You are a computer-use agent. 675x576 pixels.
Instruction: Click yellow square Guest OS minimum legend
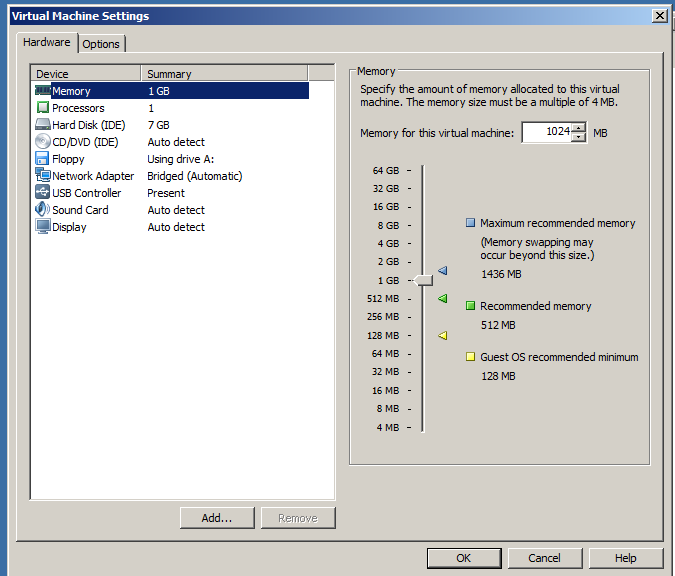471,356
